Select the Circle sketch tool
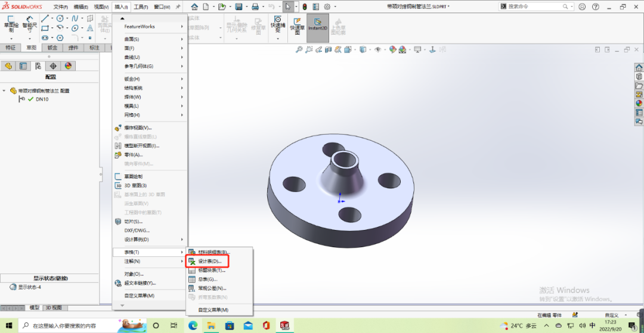Image resolution: width=644 pixels, height=333 pixels. (60, 18)
